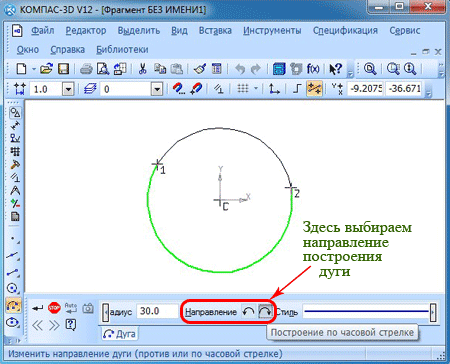450x364 pixels.
Task: Open the Editing panel with the hash icon
Action: coord(15,152)
